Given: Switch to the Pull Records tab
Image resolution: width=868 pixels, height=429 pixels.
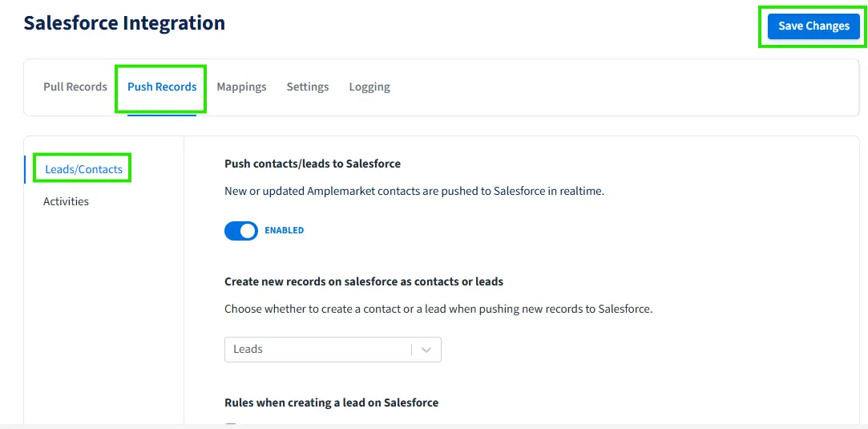Looking at the screenshot, I should [x=75, y=87].
